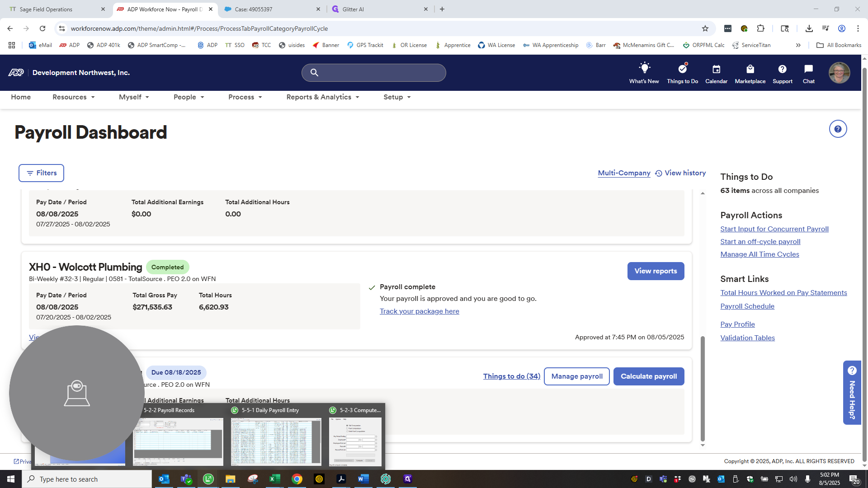Open the Filters button
Viewport: 868px width, 488px height.
[41, 173]
